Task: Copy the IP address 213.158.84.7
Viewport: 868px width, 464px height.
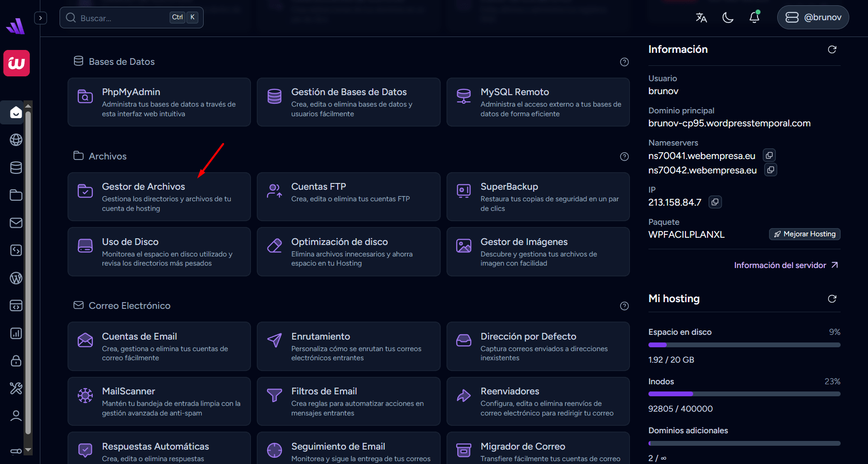Action: coord(715,202)
